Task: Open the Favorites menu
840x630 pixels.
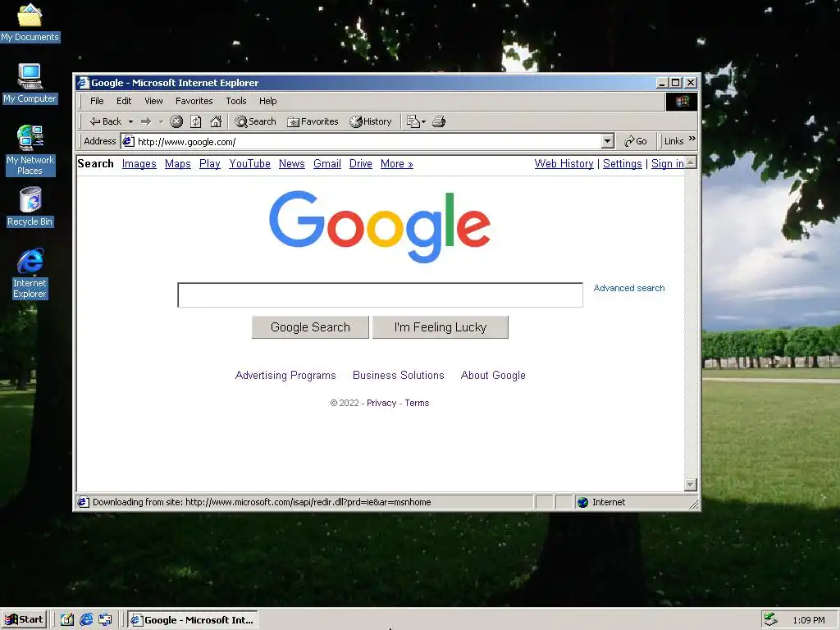Action: 194,101
